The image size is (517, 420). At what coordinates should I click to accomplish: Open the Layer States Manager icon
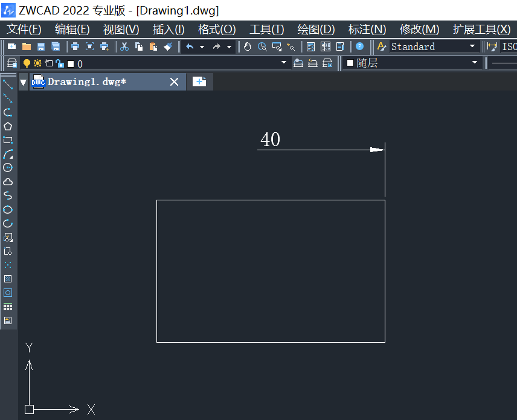click(327, 63)
